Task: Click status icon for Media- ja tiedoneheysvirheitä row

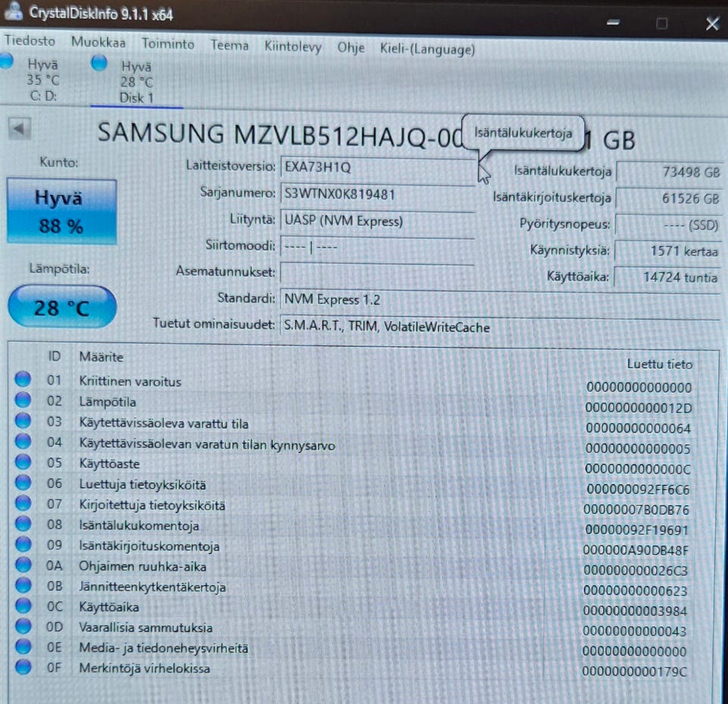Action: [x=23, y=646]
